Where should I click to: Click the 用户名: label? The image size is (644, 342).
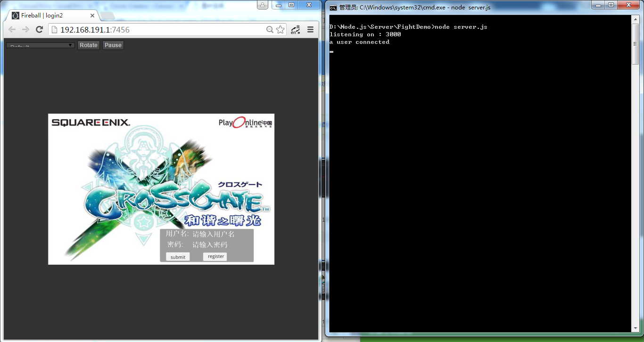point(177,234)
